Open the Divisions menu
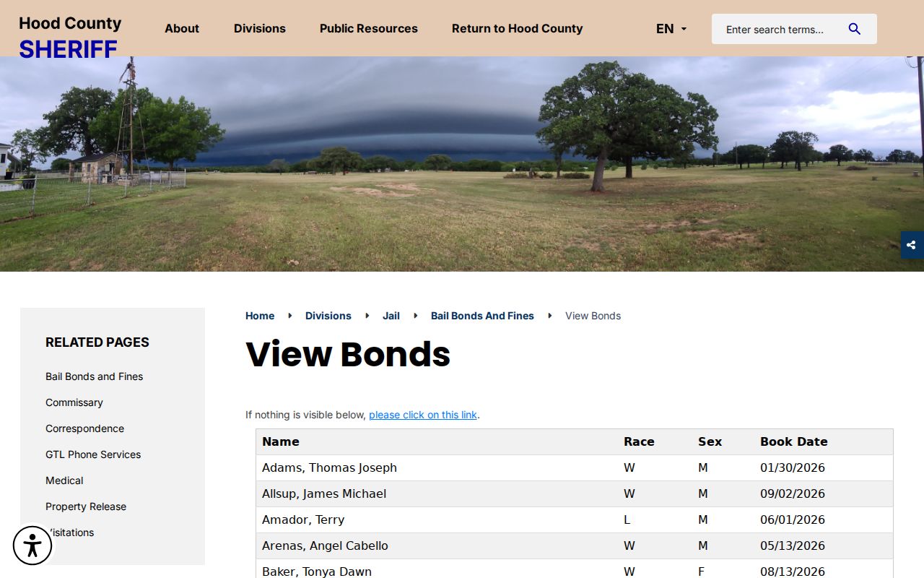The width and height of the screenshot is (924, 578). [x=260, y=29]
